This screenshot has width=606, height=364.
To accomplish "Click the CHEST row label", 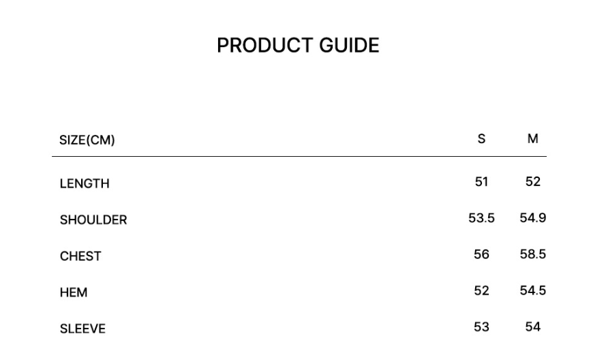I will point(80,256).
